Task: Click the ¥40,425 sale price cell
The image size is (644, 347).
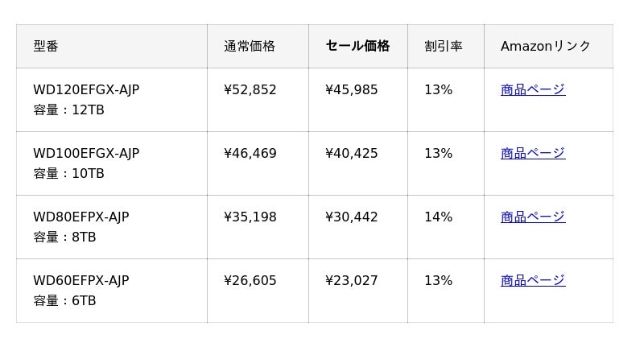Action: (x=352, y=154)
